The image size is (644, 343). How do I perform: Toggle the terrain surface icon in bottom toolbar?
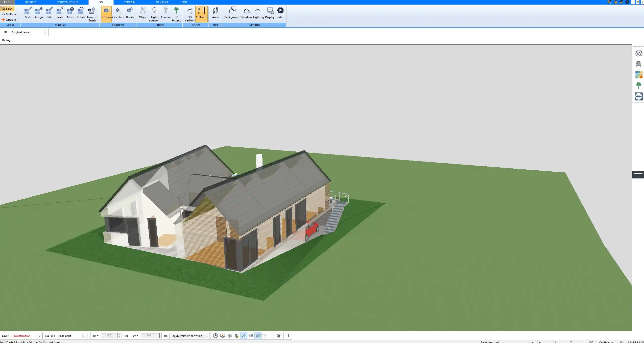(x=258, y=336)
